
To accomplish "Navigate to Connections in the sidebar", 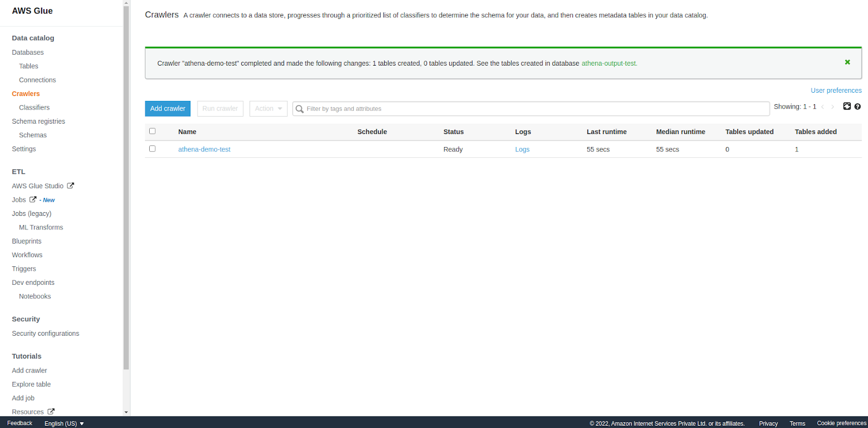I will [x=37, y=80].
